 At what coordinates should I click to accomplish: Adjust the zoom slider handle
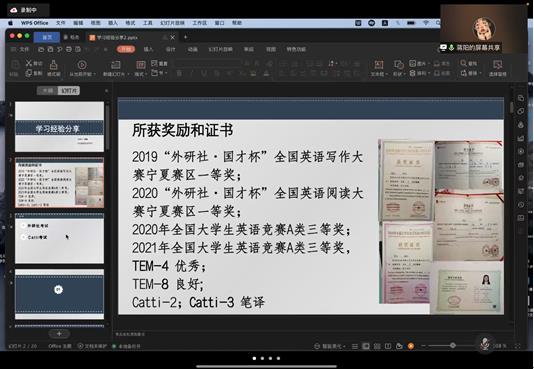pos(453,346)
